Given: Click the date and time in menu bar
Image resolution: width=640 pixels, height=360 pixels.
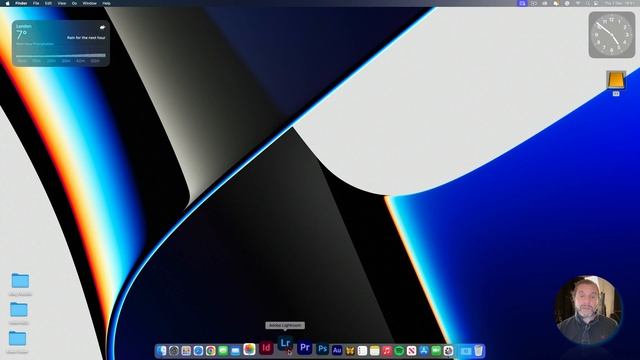Looking at the screenshot, I should [x=620, y=3].
